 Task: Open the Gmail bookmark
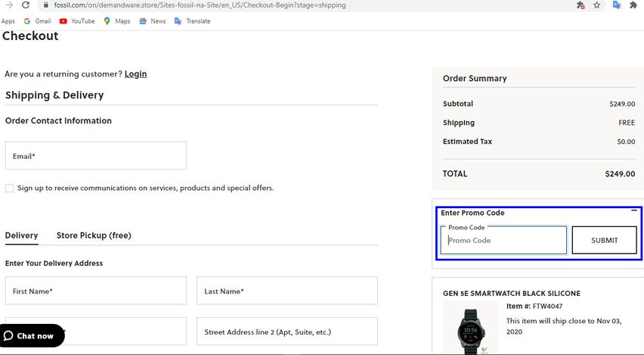37,21
